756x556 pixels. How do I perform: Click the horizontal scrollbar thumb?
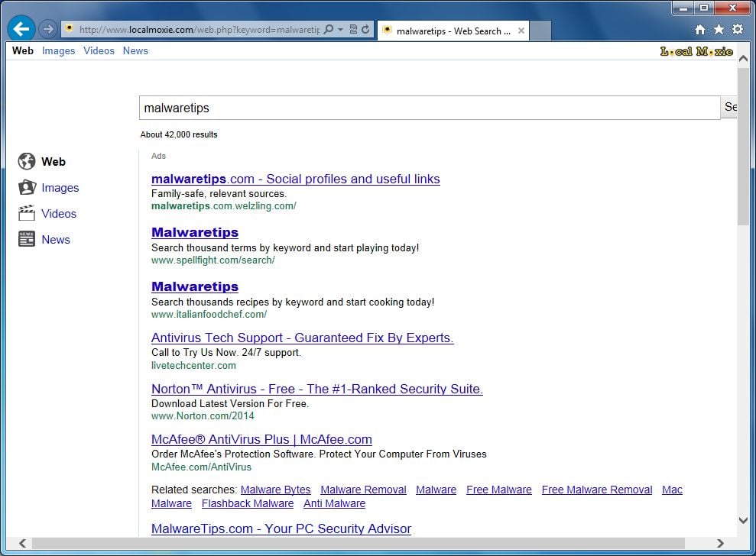359,544
